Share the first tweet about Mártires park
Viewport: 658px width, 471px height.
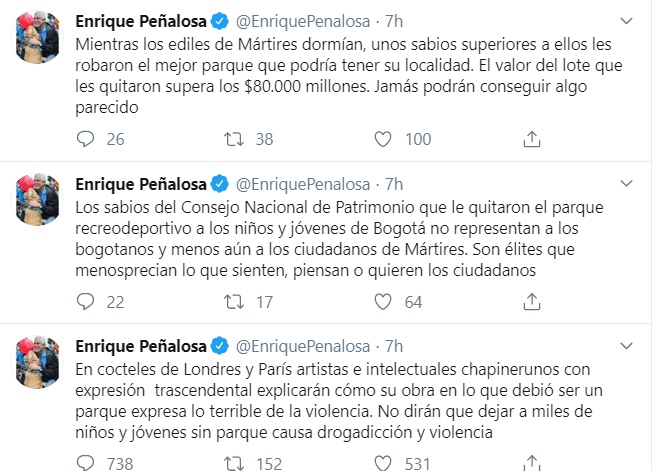[x=533, y=140]
